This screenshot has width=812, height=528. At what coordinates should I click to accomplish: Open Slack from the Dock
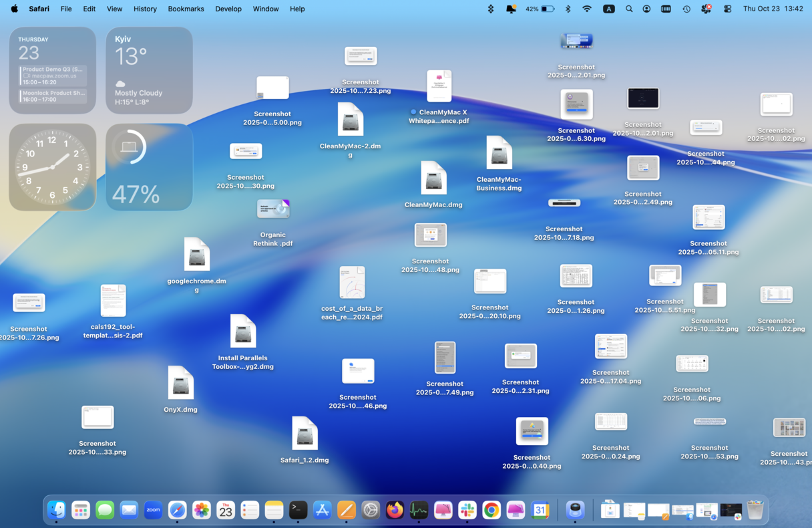pos(467,510)
